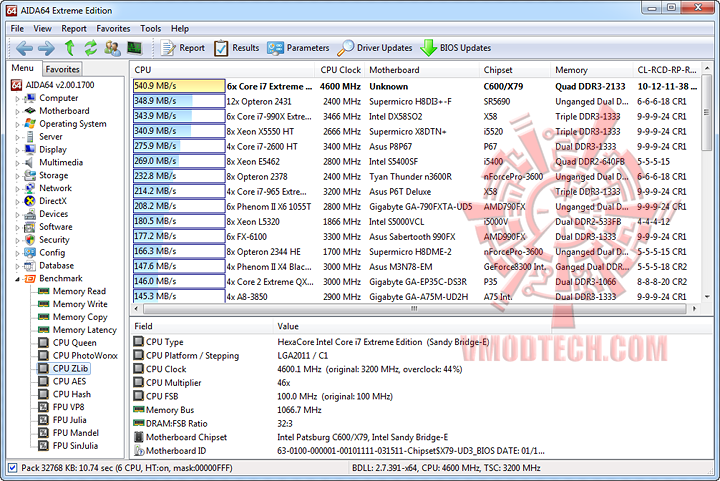
Task: Select the Software tree icon
Action: click(30, 227)
